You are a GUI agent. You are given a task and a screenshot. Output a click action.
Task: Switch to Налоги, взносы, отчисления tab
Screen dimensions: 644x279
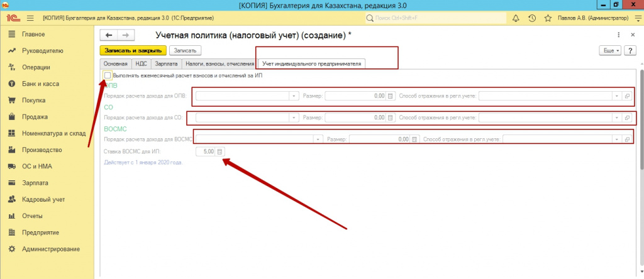(x=220, y=63)
